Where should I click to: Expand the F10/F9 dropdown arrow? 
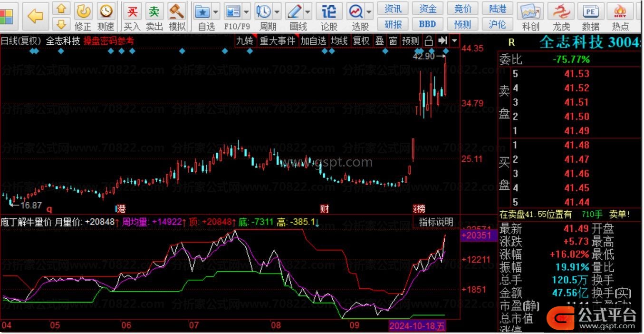(246, 11)
